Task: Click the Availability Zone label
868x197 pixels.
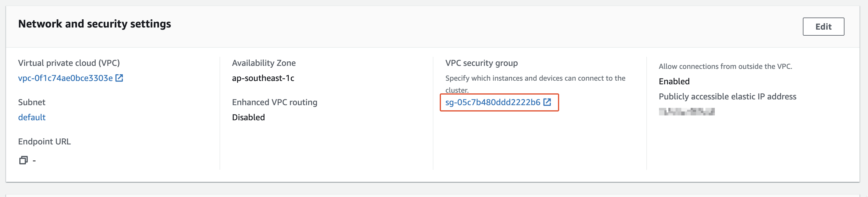Action: 264,63
